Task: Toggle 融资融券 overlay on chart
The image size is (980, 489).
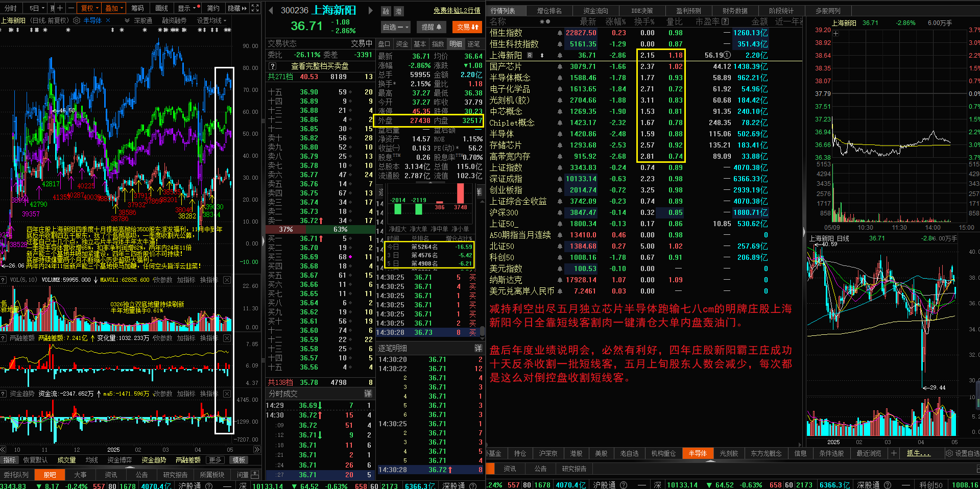Action: click(174, 20)
